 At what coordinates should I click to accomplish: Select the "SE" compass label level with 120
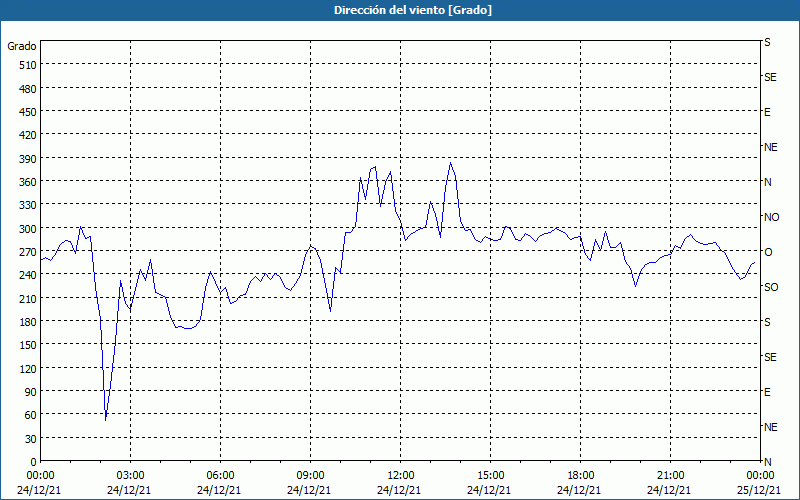(x=770, y=357)
